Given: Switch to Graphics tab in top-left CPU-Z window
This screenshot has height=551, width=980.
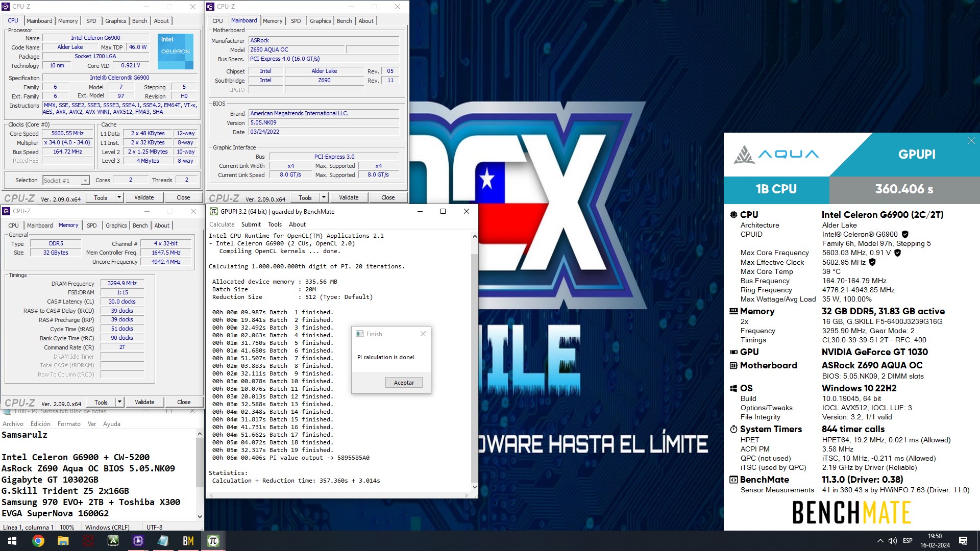Looking at the screenshot, I should (115, 21).
